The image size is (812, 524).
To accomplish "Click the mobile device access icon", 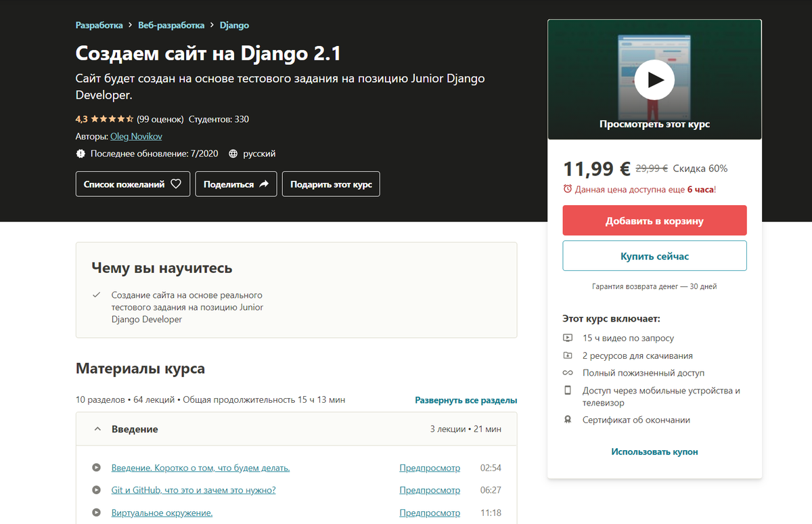I will 568,391.
